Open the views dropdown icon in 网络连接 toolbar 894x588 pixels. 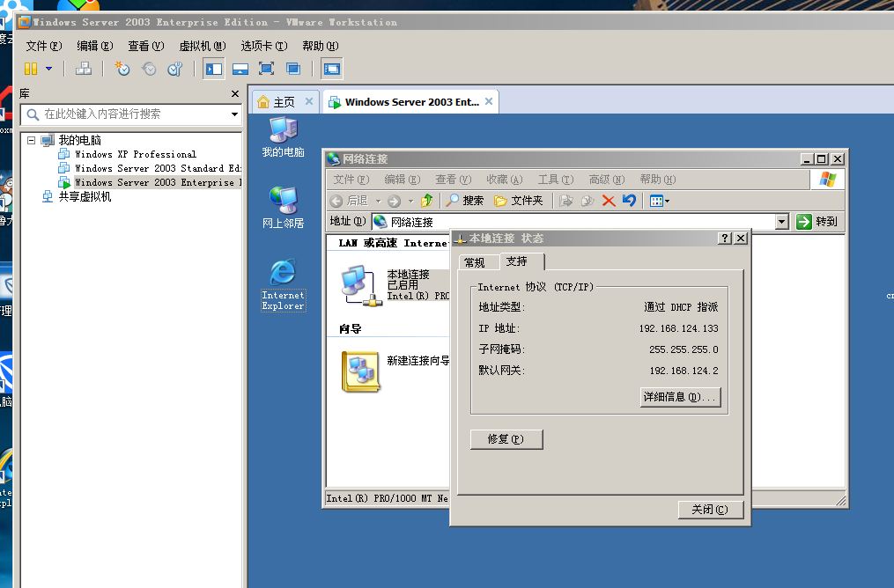pyautogui.click(x=660, y=201)
